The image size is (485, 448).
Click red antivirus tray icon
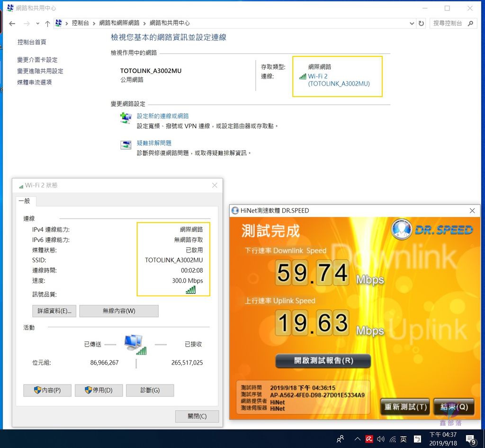(x=369, y=439)
